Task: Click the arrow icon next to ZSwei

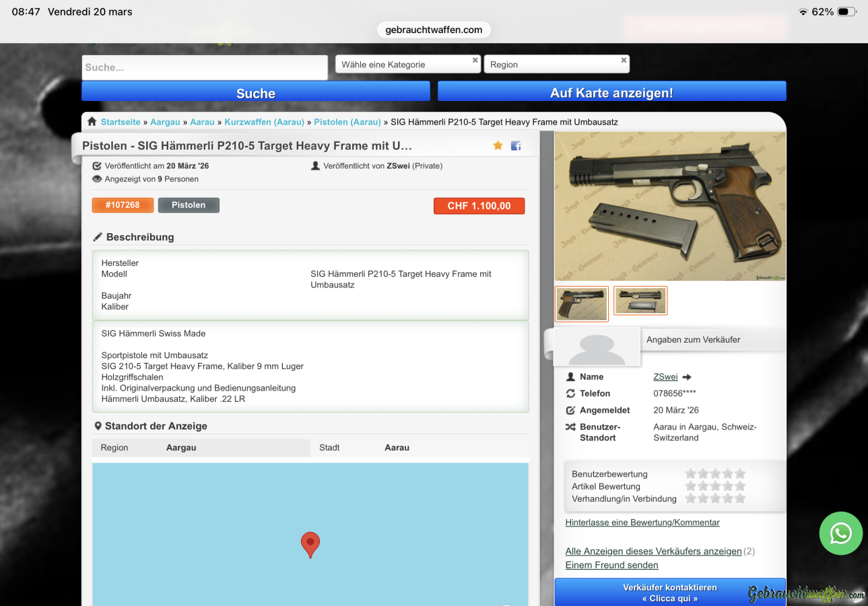Action: [x=687, y=377]
